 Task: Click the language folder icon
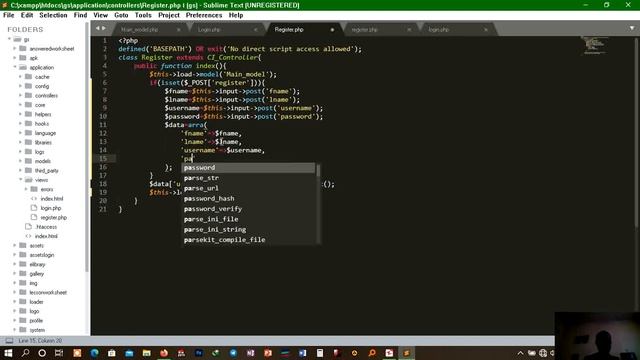28,133
